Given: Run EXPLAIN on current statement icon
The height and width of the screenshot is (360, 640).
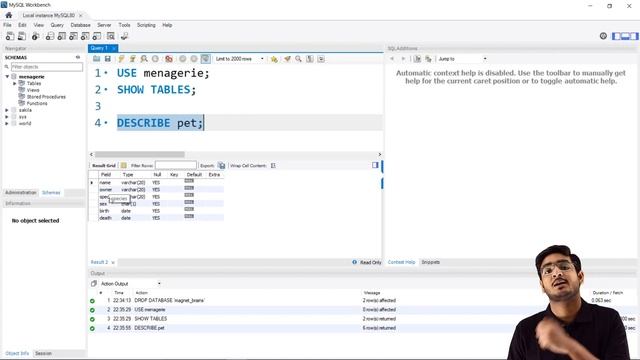Looking at the screenshot, I should point(144,59).
